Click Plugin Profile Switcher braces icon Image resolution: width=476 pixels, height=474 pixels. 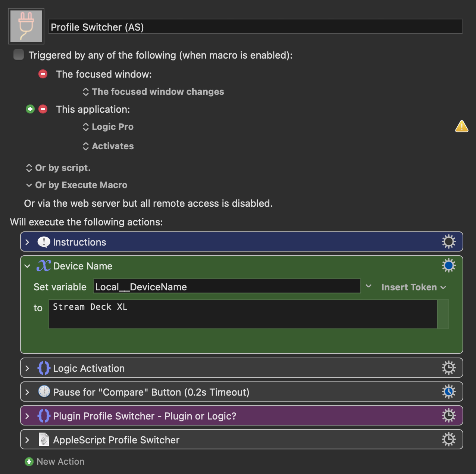(x=44, y=416)
